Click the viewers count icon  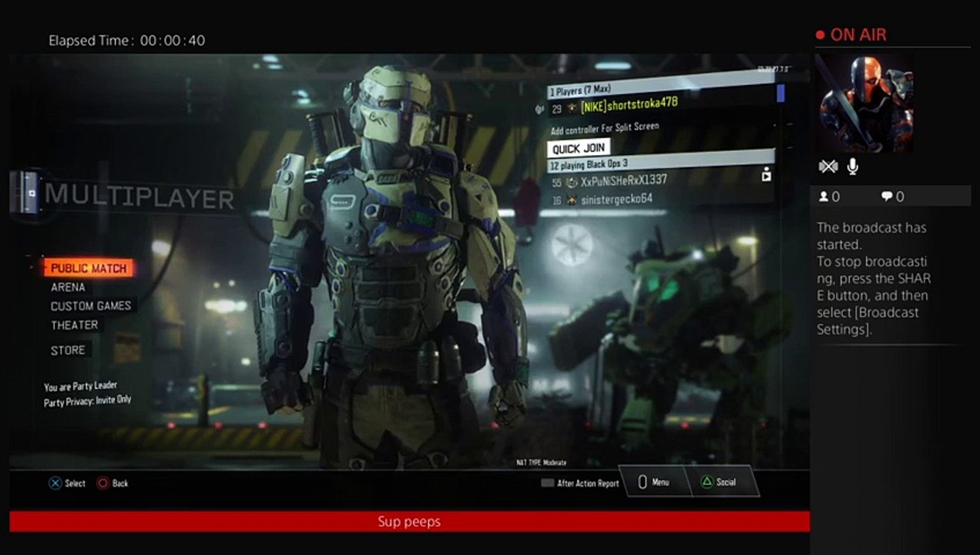click(824, 197)
